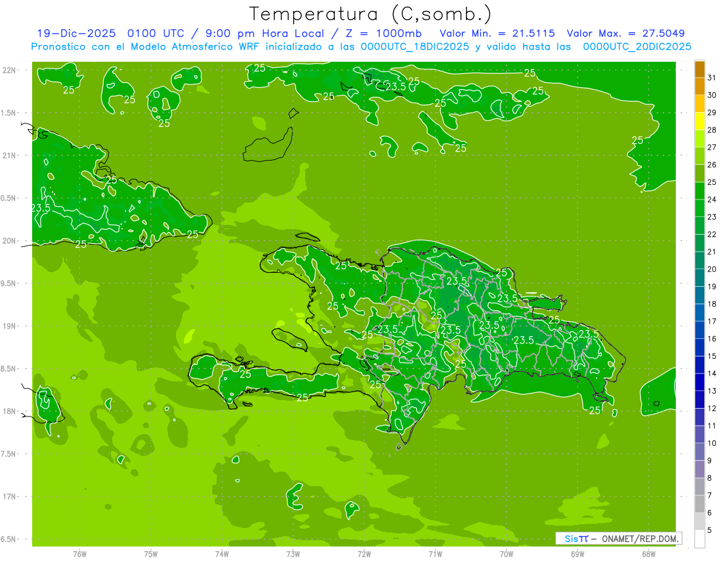Click the brown legend swatch above 31
The height and width of the screenshot is (562, 728).
[699, 69]
